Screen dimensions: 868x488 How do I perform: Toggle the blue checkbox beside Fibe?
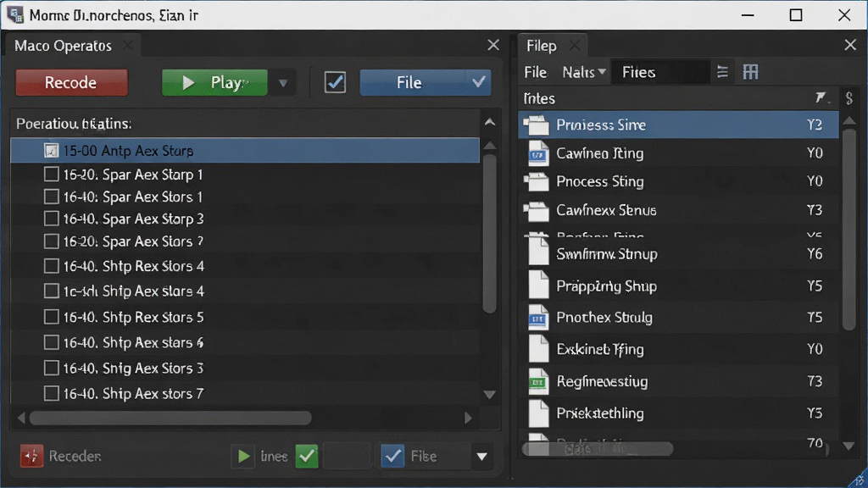click(x=392, y=457)
